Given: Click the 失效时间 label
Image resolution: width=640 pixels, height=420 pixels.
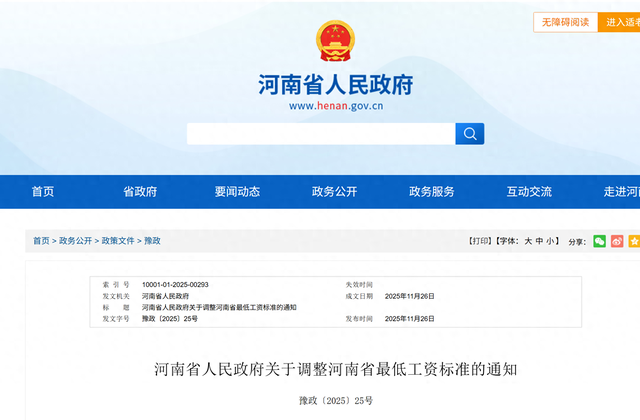Looking at the screenshot, I should coord(359,284).
